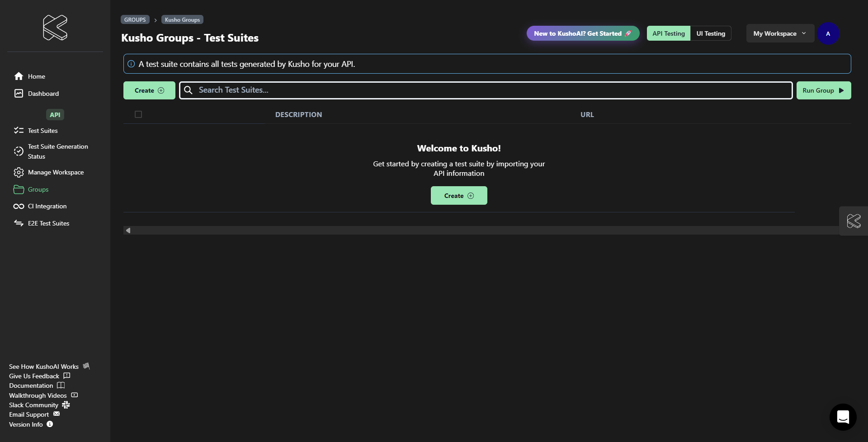The height and width of the screenshot is (442, 868).
Task: Go to CI Integration in sidebar
Action: (x=47, y=206)
